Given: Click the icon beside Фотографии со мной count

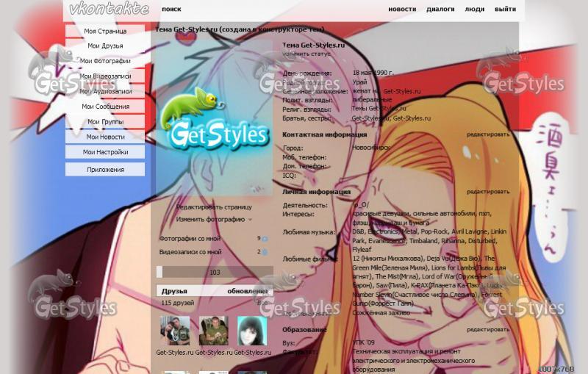Looking at the screenshot, I should tap(265, 239).
